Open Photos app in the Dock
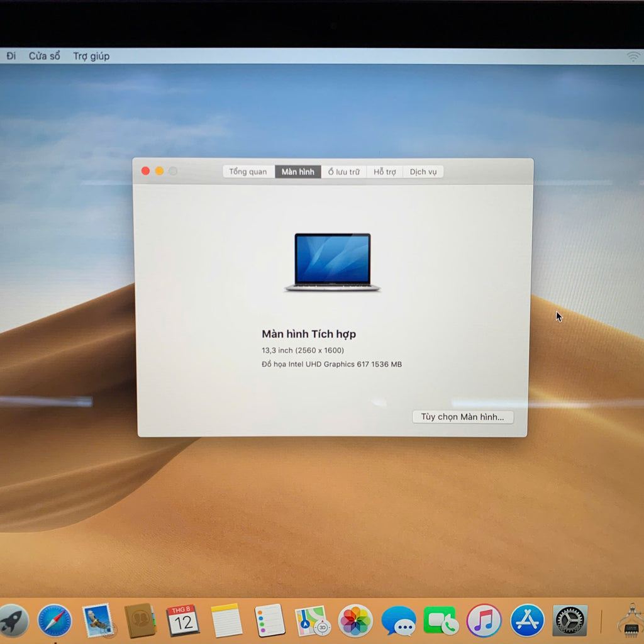644x644 pixels. coord(355,621)
